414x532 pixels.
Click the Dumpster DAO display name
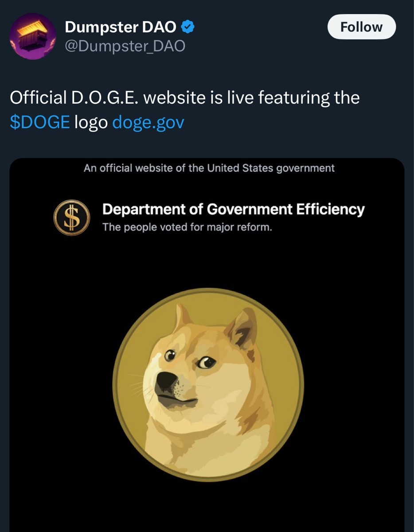point(121,27)
